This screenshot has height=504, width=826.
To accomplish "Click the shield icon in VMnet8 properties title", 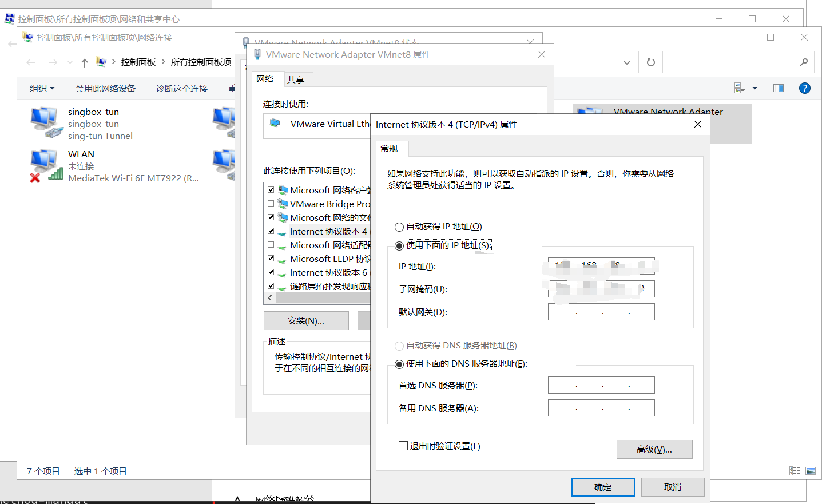I will coord(257,54).
